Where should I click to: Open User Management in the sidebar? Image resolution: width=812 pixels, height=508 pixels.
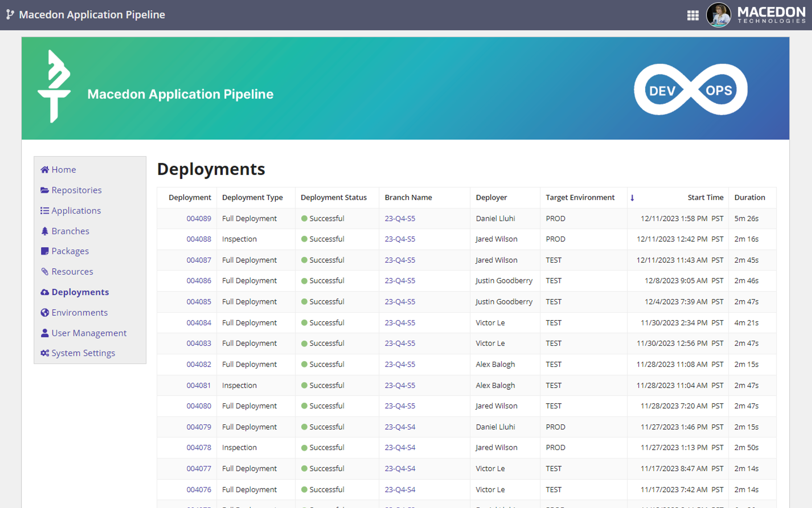[x=89, y=333]
